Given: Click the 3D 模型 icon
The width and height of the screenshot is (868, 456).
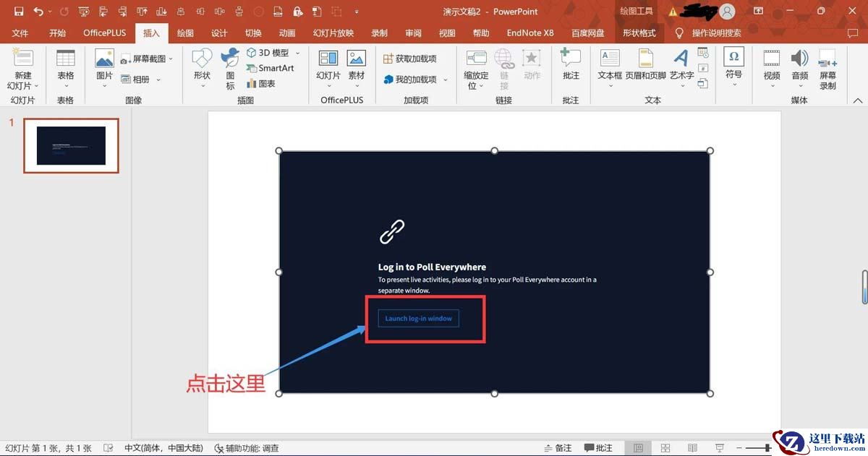Looking at the screenshot, I should pos(268,53).
